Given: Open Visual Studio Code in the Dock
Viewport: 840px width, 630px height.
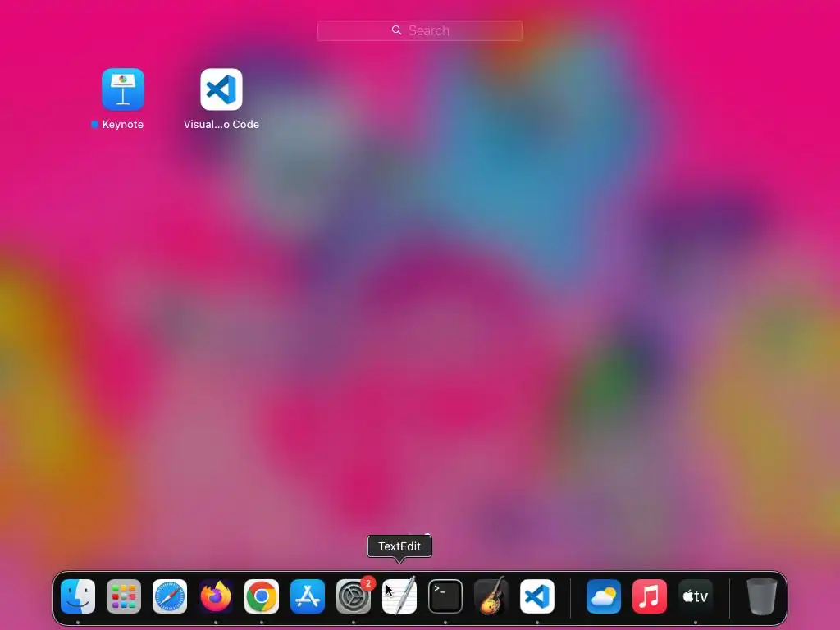Looking at the screenshot, I should point(537,596).
